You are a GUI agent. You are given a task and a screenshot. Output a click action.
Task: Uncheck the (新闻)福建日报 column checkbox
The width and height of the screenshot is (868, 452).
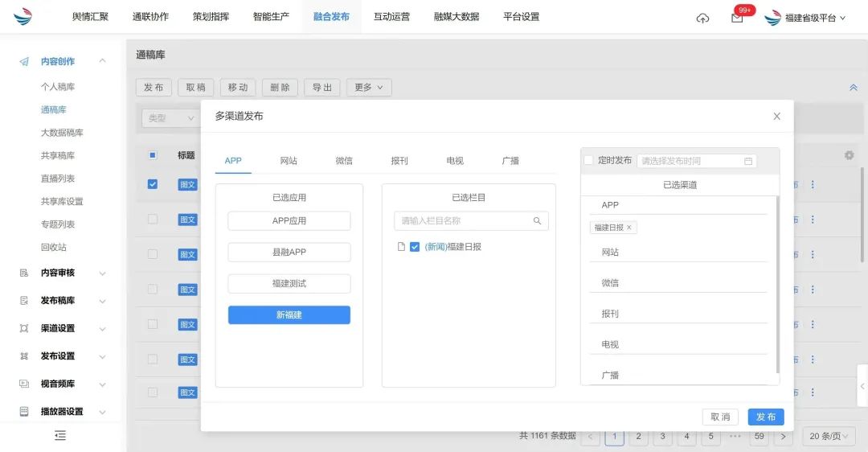coord(415,247)
